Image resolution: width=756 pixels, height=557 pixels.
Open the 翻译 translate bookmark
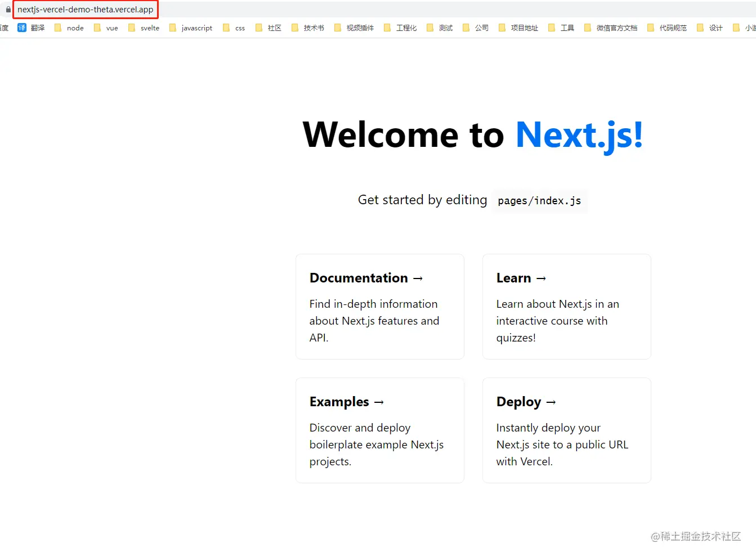pos(31,28)
